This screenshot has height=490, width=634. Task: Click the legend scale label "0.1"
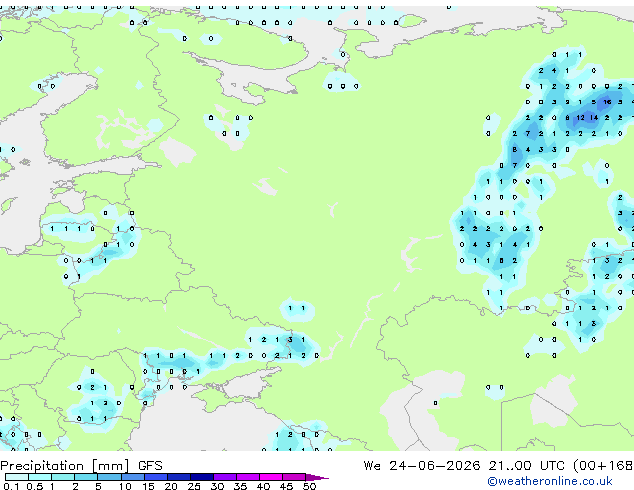[11, 486]
